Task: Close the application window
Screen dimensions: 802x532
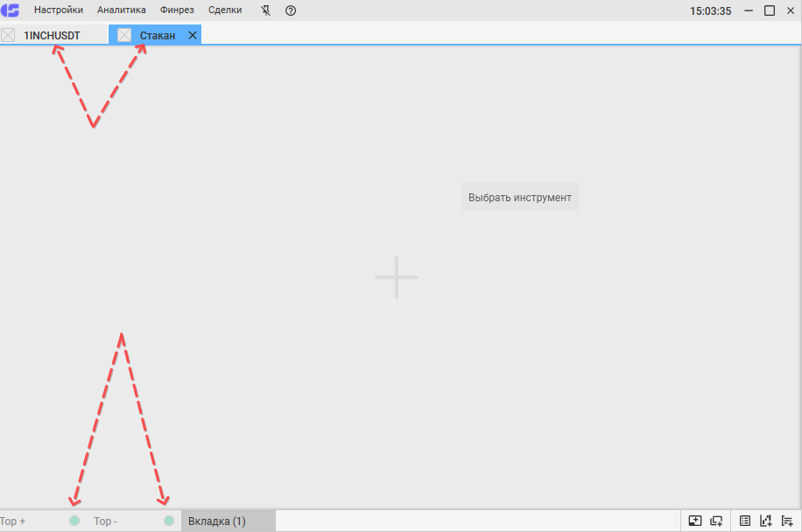Action: [x=791, y=10]
